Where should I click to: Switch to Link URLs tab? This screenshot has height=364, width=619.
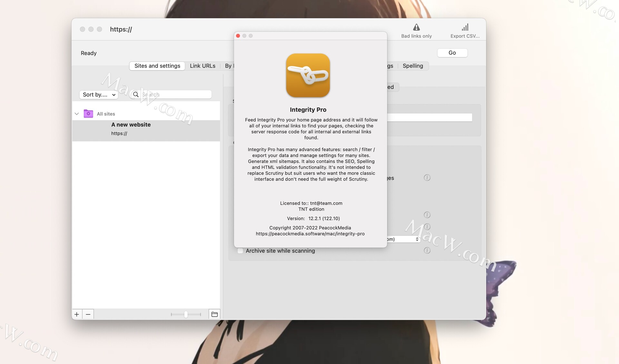point(202,66)
